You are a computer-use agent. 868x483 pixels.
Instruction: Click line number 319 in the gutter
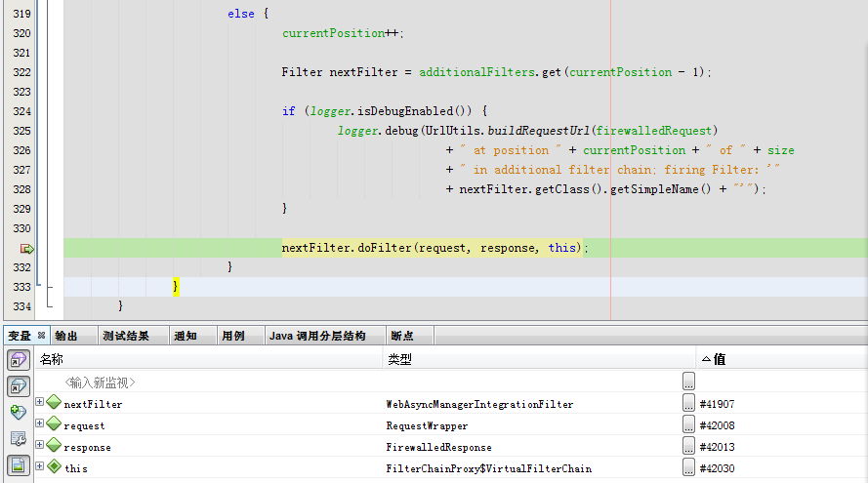(x=21, y=14)
